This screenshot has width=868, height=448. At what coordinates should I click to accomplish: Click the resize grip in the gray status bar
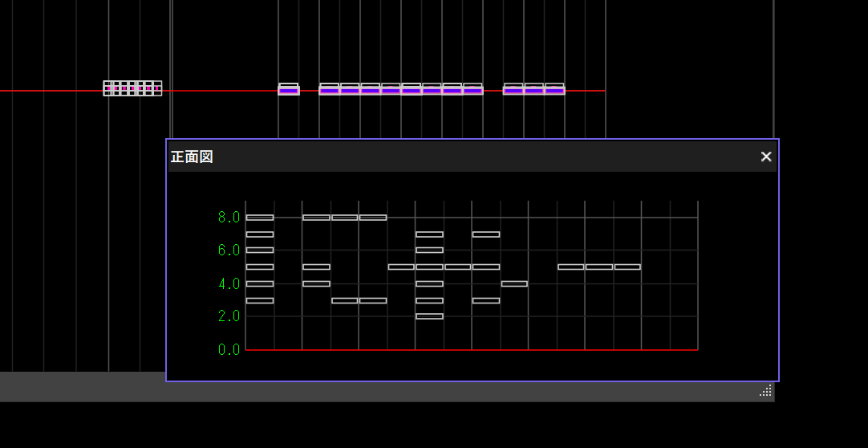(x=766, y=391)
